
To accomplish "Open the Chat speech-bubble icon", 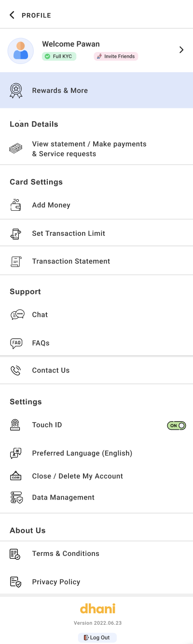I will click(17, 315).
